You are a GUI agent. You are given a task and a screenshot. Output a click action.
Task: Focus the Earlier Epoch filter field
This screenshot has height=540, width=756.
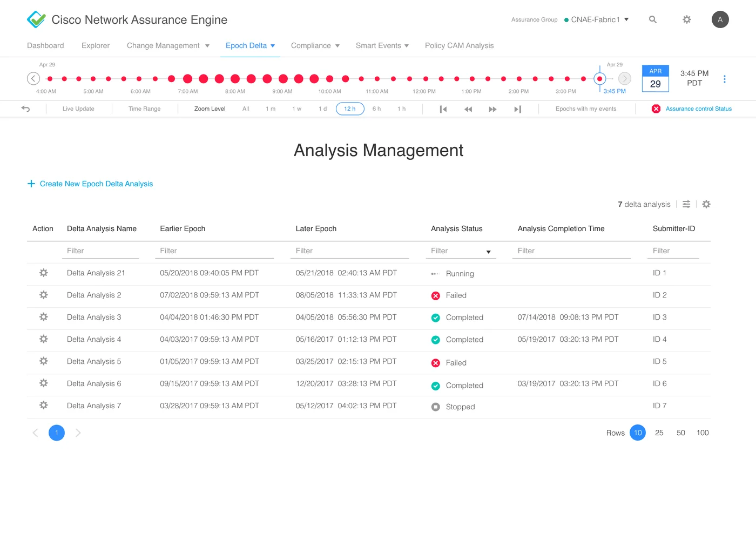(x=214, y=251)
